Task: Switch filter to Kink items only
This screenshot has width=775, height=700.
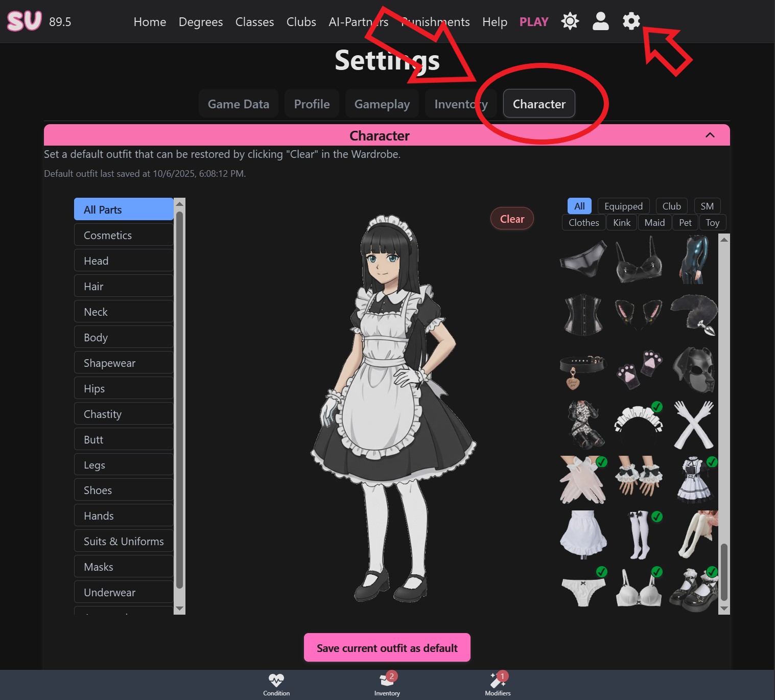Action: point(621,222)
